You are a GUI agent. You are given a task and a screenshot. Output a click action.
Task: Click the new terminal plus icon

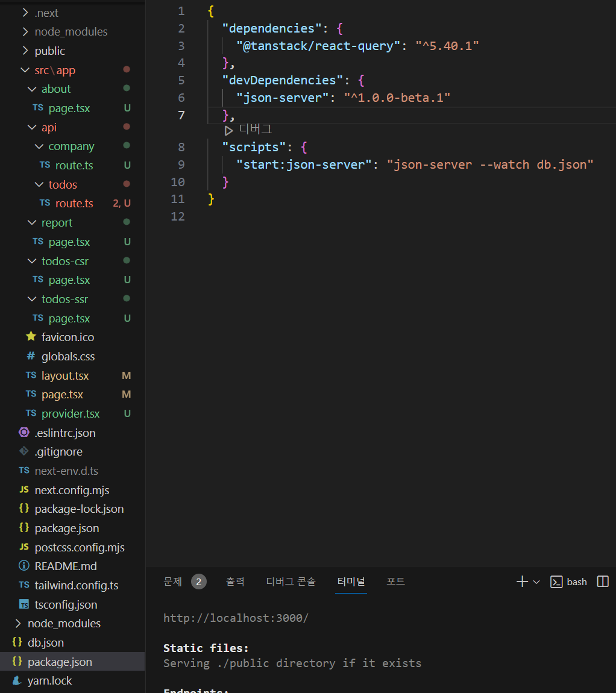click(x=522, y=582)
